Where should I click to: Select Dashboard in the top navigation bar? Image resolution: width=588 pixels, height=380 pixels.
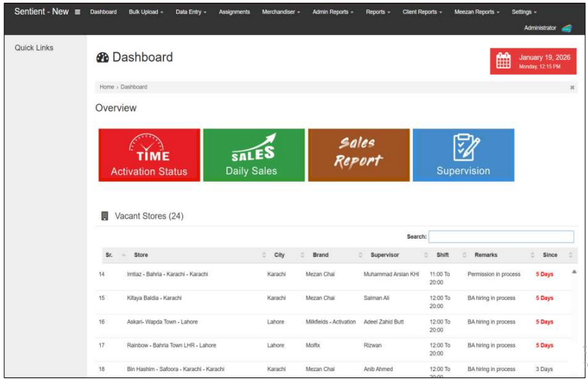(x=104, y=12)
